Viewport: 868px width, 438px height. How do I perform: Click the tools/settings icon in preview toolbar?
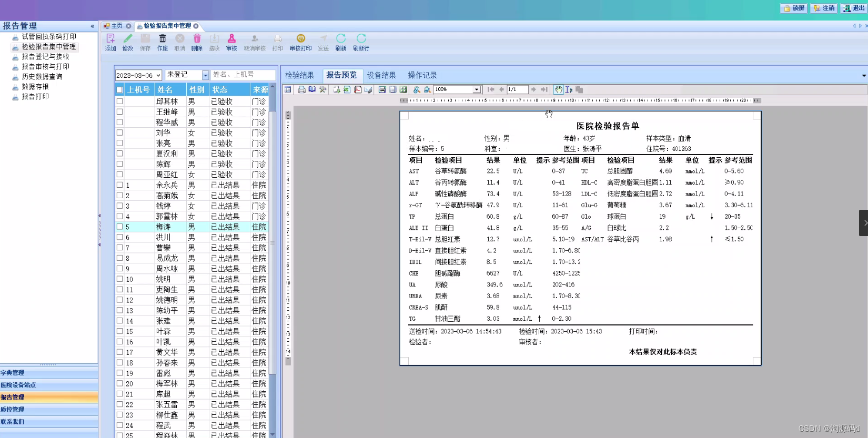coord(322,90)
